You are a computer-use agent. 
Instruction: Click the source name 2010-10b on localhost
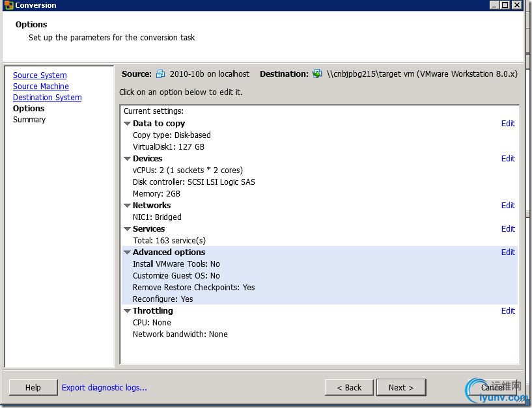click(209, 74)
